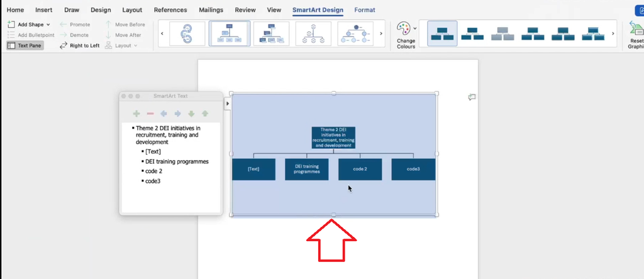The image size is (644, 279).
Task: Apply the fourth SmartArt style swatch
Action: [x=533, y=34]
